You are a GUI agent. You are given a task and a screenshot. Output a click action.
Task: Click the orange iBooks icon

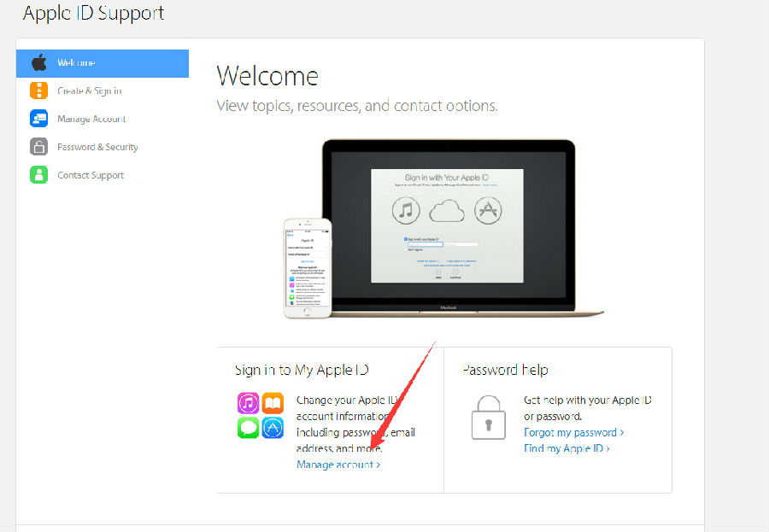[273, 403]
